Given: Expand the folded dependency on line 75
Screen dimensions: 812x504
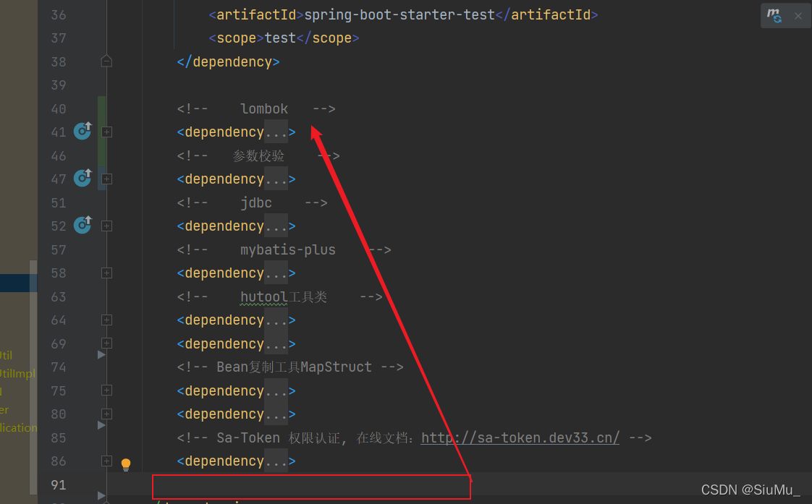Looking at the screenshot, I should (106, 390).
